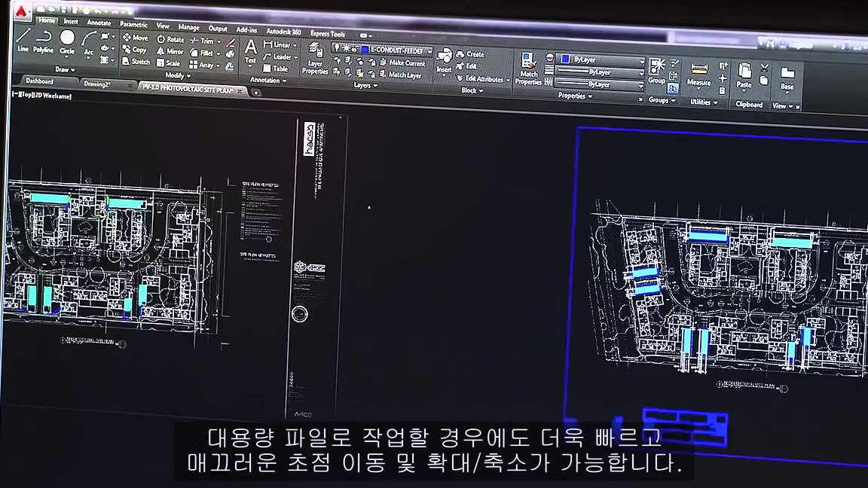The height and width of the screenshot is (488, 868).
Task: Expand the Utilities panel
Action: point(704,102)
